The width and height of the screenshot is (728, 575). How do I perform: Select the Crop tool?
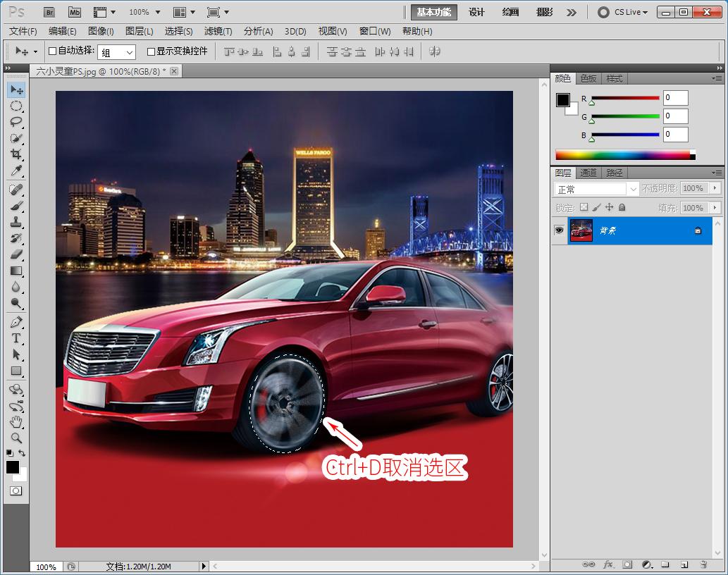tap(16, 154)
